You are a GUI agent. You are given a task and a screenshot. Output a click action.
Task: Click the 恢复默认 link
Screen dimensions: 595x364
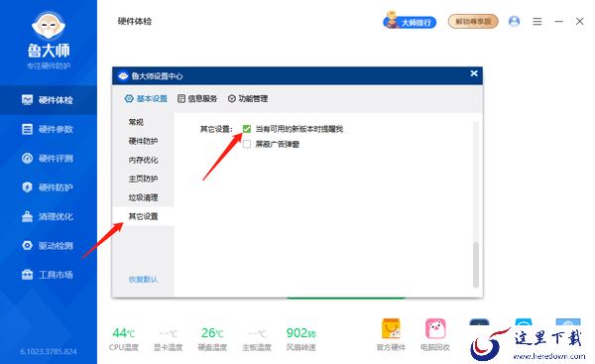(x=143, y=280)
